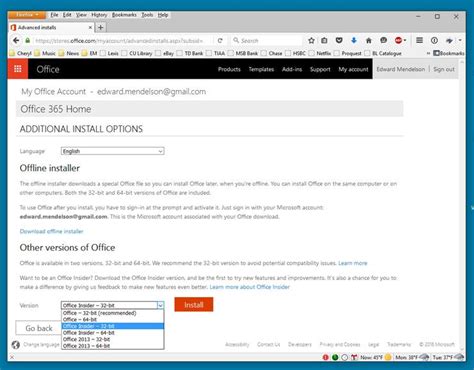This screenshot has height=370, width=474.
Task: Click the Office logo text
Action: point(48,69)
